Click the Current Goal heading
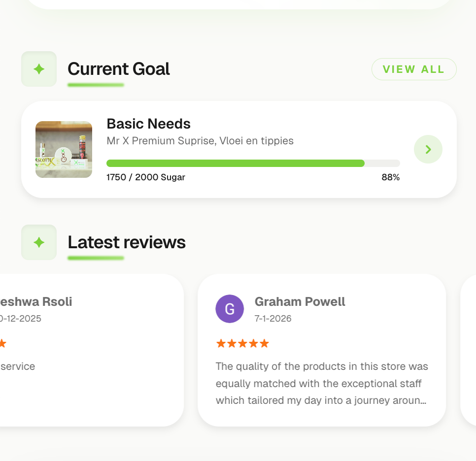This screenshot has height=461, width=476. [118, 69]
